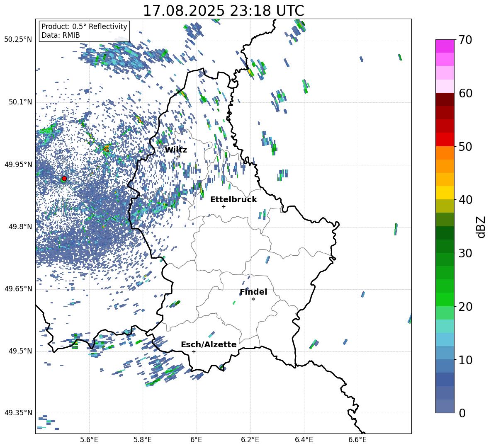Click the red radar site marker dot
This screenshot has height=448, width=491.
tap(64, 178)
